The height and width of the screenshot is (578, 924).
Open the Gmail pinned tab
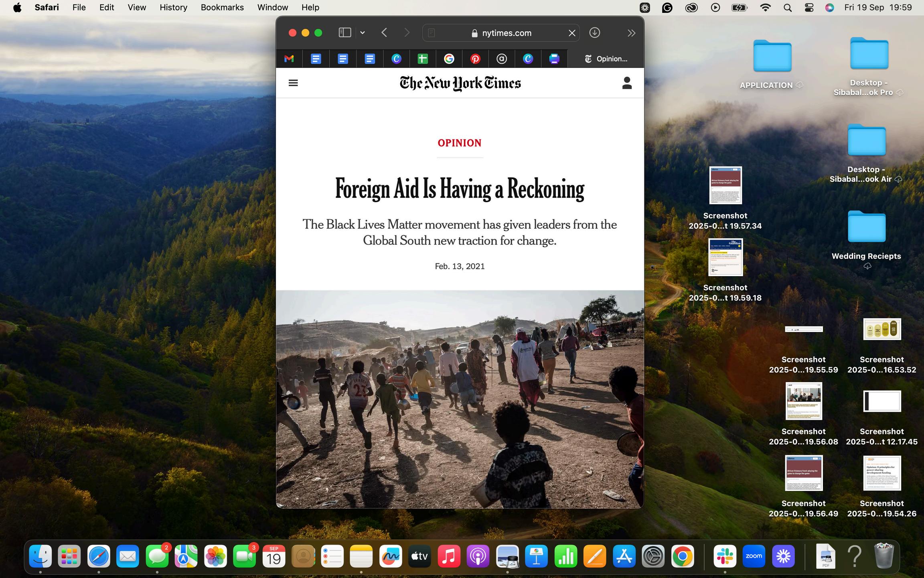click(289, 59)
